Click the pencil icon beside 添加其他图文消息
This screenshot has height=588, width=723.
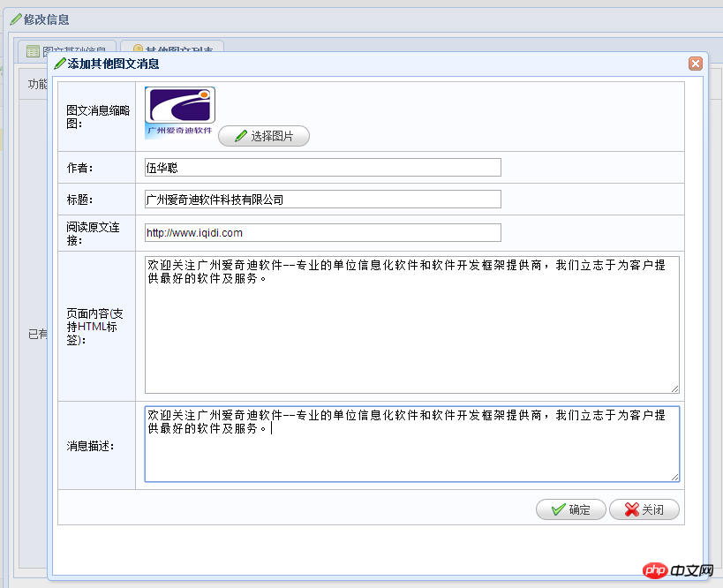[x=61, y=64]
